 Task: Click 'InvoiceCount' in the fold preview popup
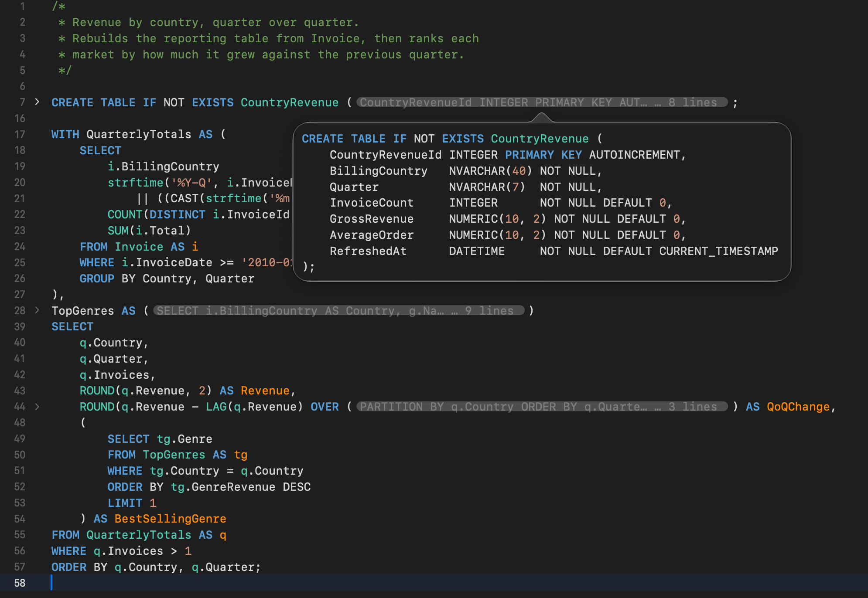372,203
